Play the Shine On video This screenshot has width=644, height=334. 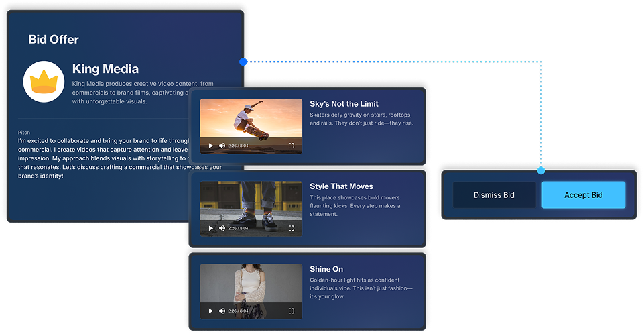[x=210, y=311]
